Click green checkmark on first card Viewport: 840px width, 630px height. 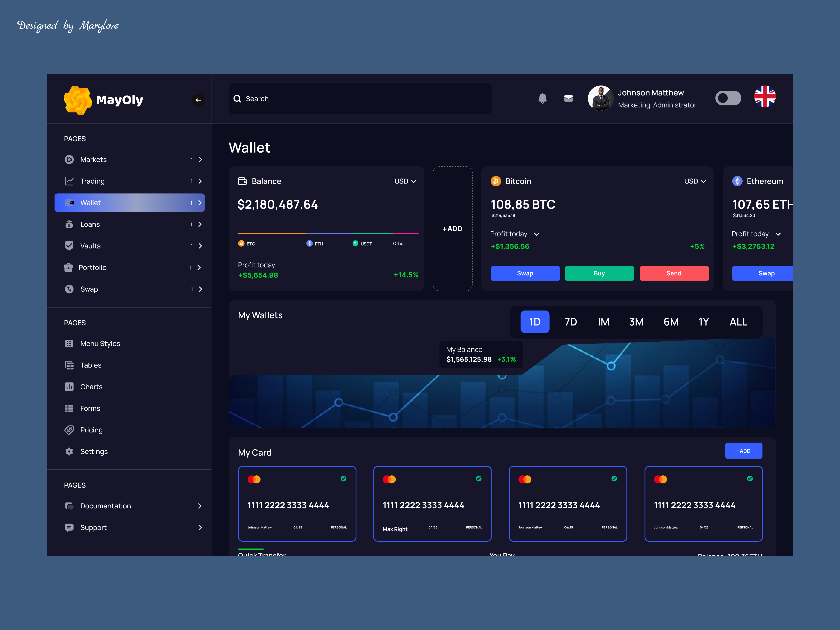[x=343, y=478]
